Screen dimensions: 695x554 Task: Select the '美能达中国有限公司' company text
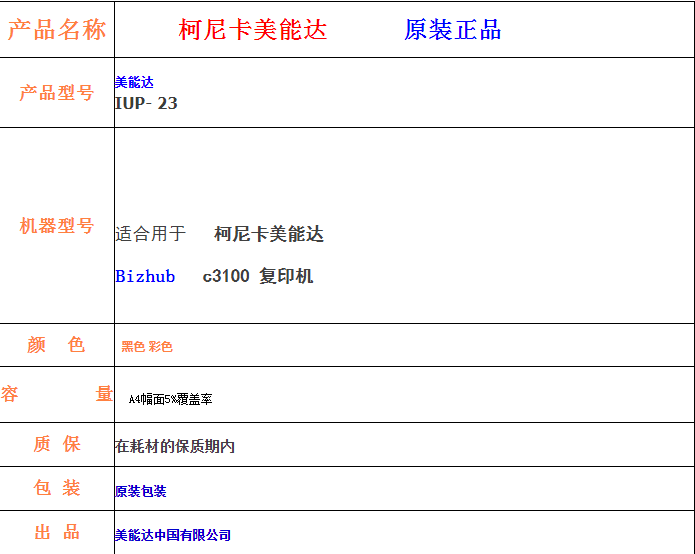(x=173, y=535)
